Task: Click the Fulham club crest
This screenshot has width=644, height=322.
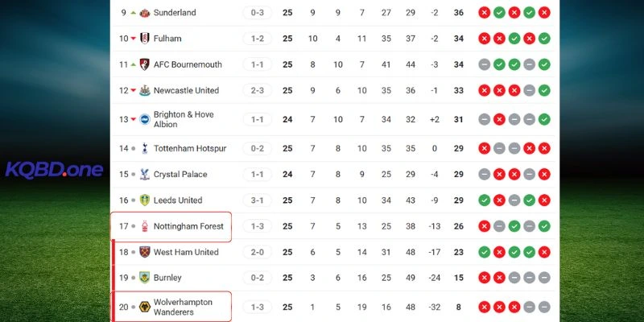Action: pyautogui.click(x=145, y=39)
